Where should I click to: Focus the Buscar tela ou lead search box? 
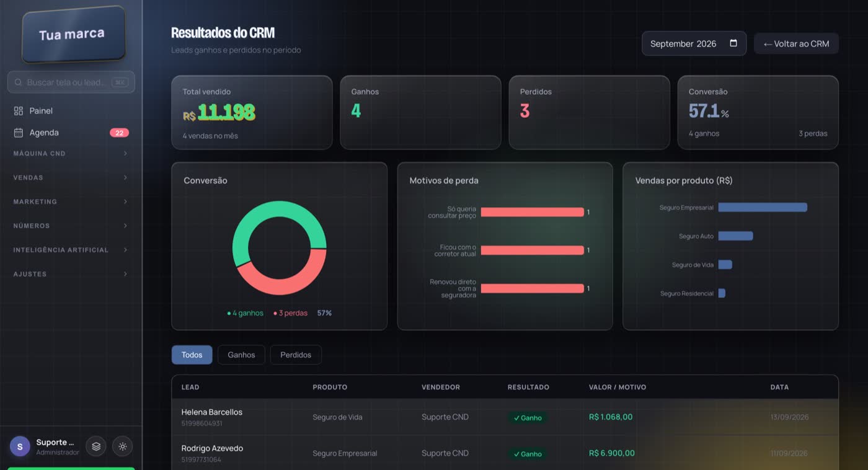point(71,82)
